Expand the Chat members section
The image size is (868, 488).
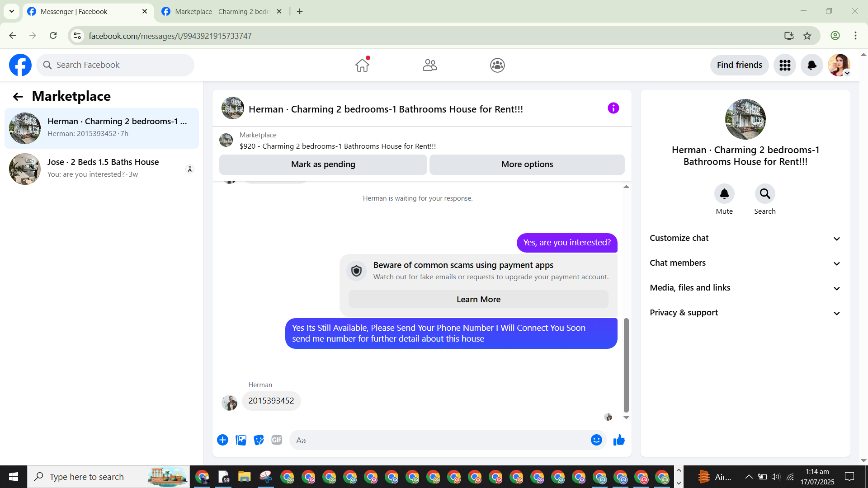(745, 263)
